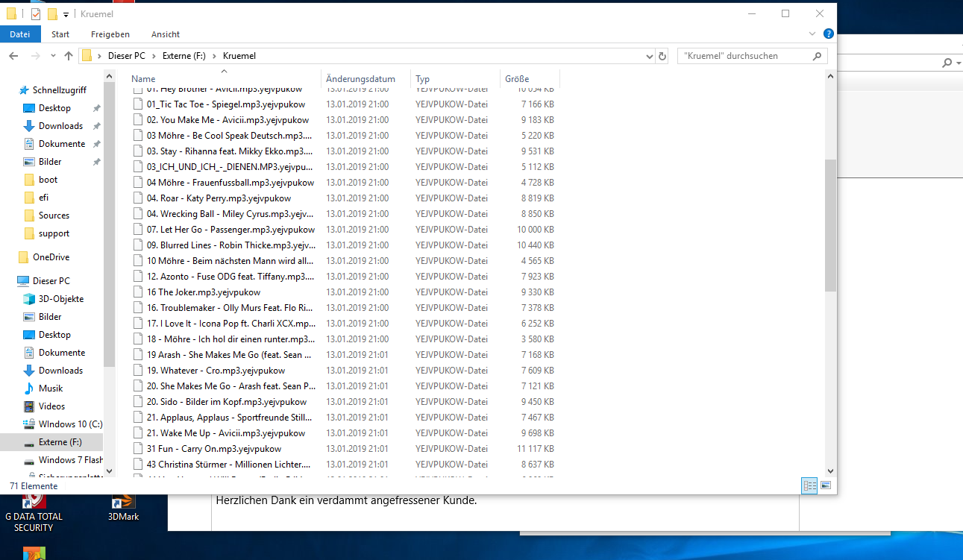
Task: Select file 19. Whatever - Cro
Action: pos(216,371)
